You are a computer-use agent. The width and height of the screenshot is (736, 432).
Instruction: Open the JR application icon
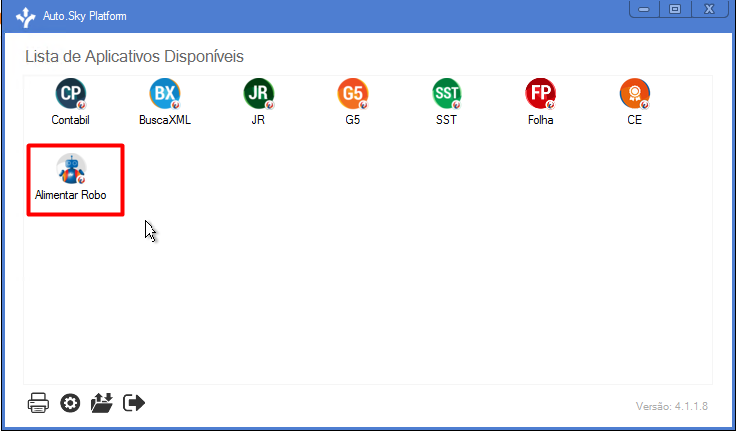tap(259, 94)
